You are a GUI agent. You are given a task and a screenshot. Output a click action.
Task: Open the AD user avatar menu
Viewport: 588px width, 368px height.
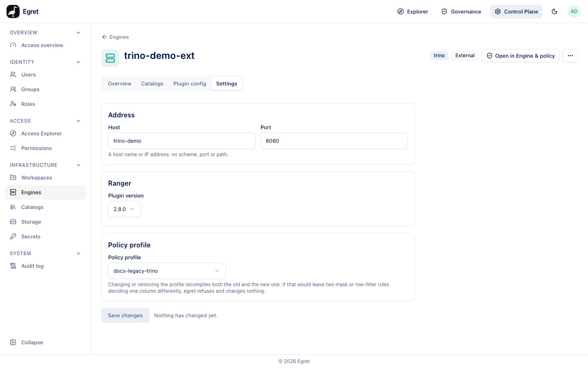pyautogui.click(x=574, y=11)
